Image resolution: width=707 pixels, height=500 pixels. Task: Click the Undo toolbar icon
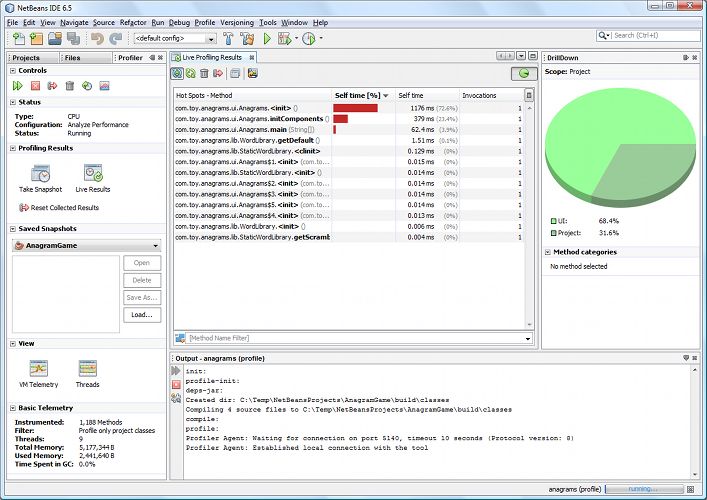tap(97, 39)
